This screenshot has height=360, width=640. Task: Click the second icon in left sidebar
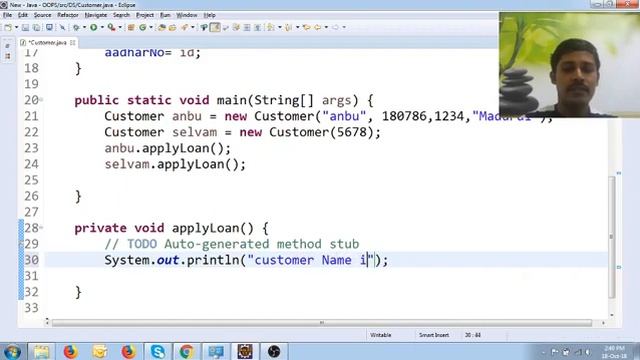pos(7,56)
